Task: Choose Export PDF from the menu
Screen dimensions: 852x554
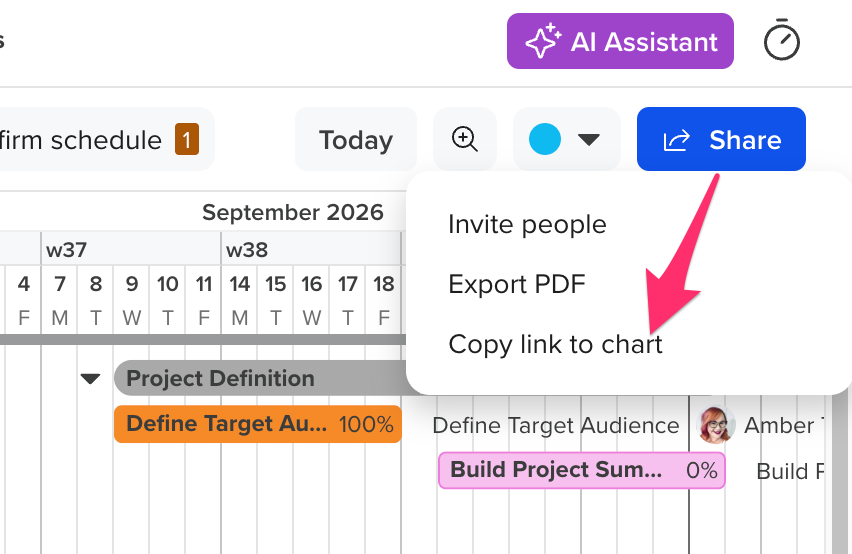Action: pos(517,284)
